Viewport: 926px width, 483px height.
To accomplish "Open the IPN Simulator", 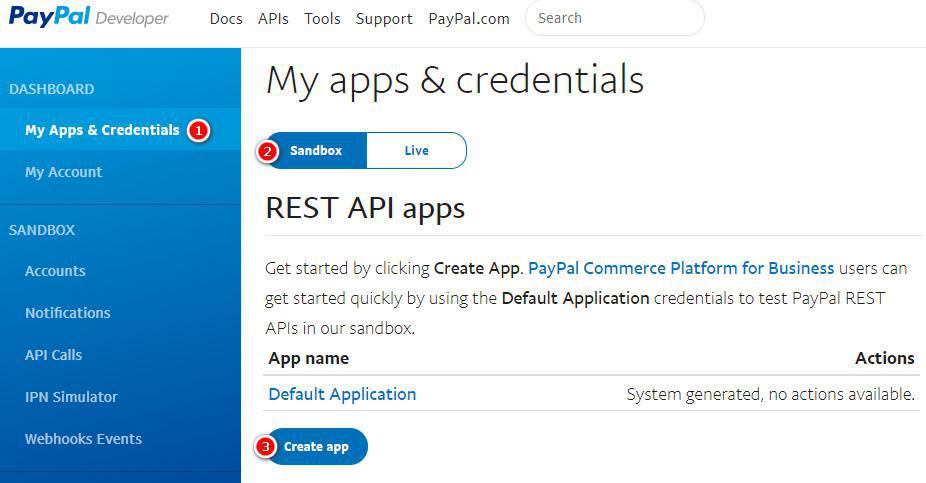I will click(x=71, y=397).
